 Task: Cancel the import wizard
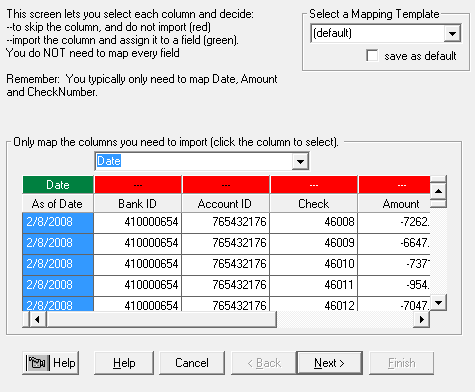(192, 363)
